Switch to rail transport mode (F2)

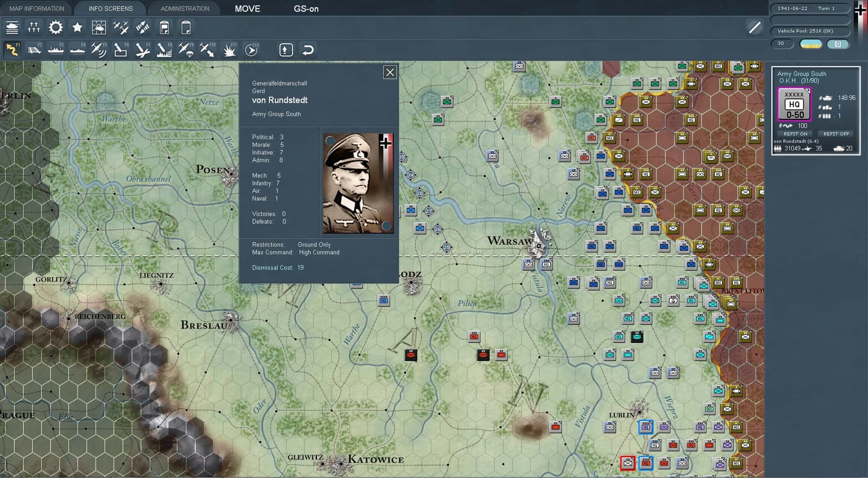pos(35,50)
